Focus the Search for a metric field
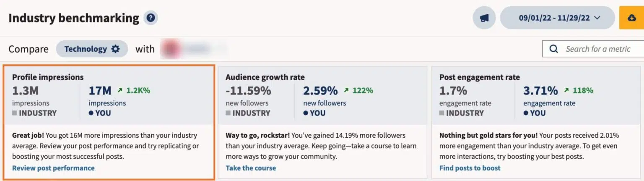644x181 pixels. (x=598, y=49)
